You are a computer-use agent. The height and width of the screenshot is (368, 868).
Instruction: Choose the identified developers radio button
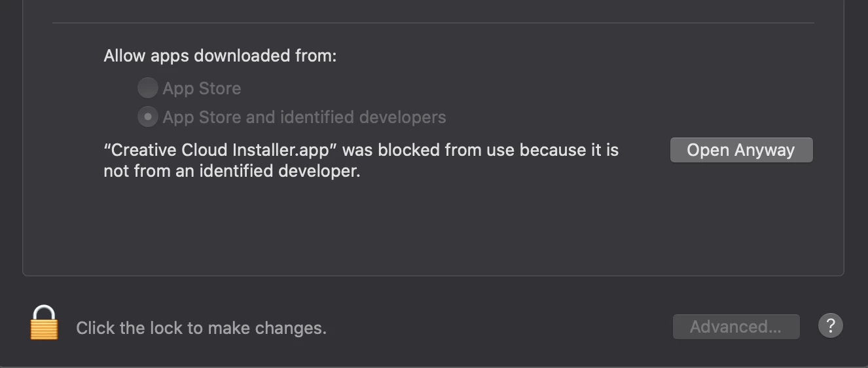tap(147, 117)
